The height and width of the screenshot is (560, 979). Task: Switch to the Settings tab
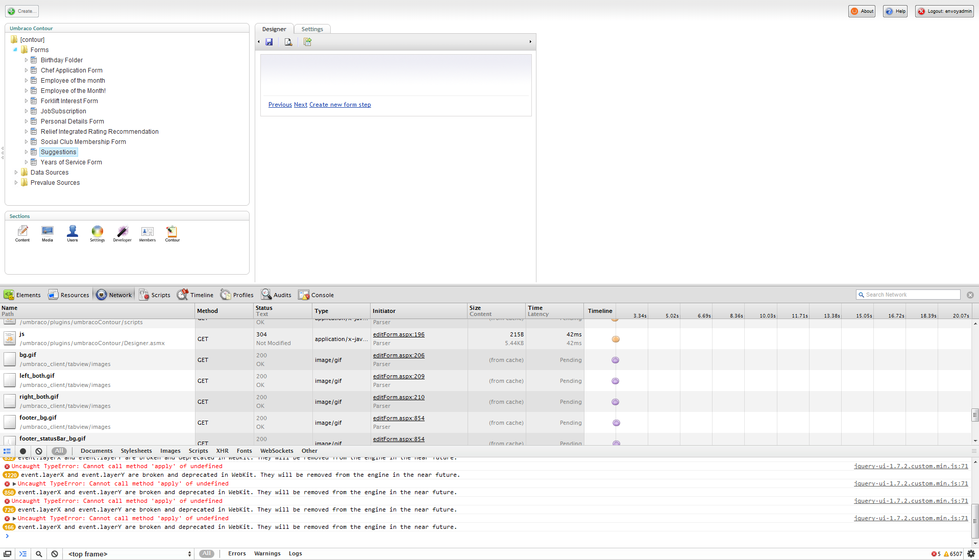312,29
